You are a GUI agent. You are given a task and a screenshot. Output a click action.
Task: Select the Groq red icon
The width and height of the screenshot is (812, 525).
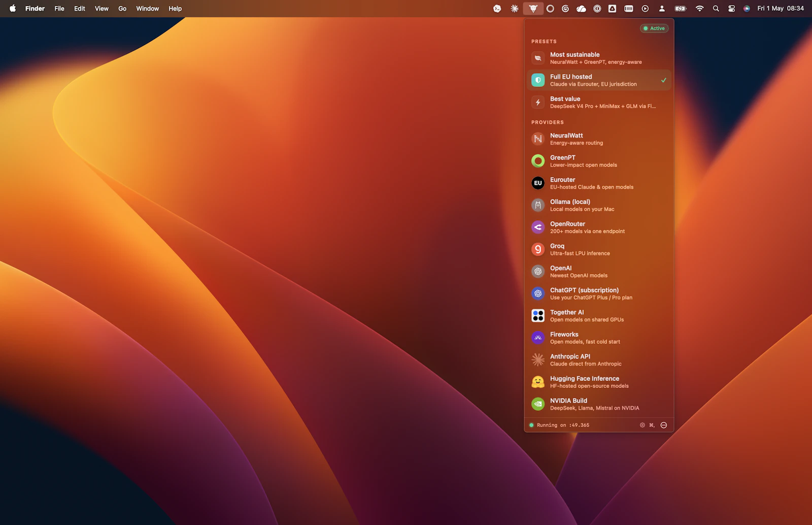pos(538,249)
